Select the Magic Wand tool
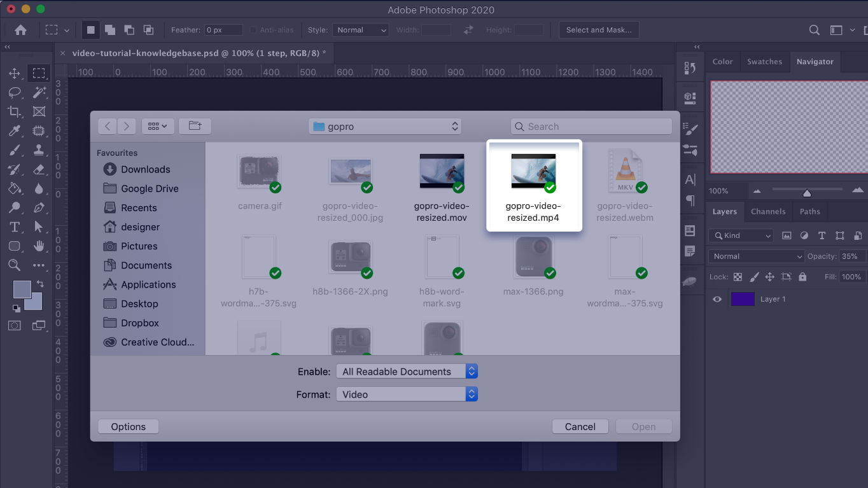 click(39, 93)
